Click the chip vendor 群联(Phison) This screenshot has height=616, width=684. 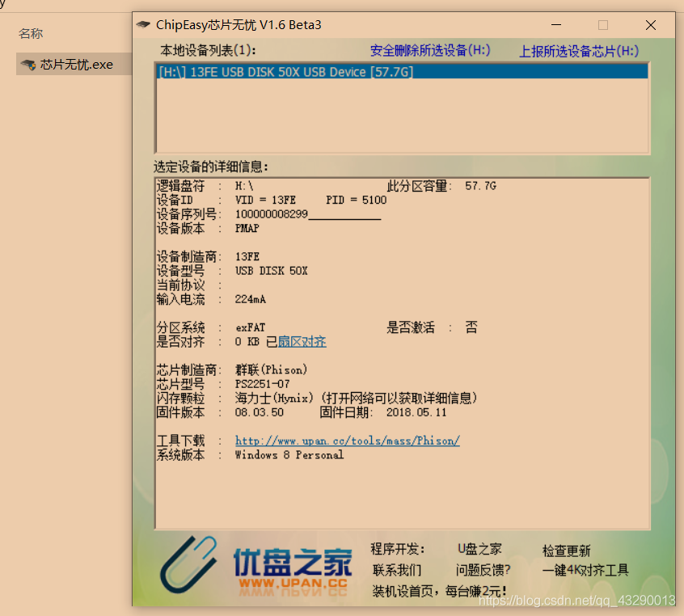pos(272,370)
